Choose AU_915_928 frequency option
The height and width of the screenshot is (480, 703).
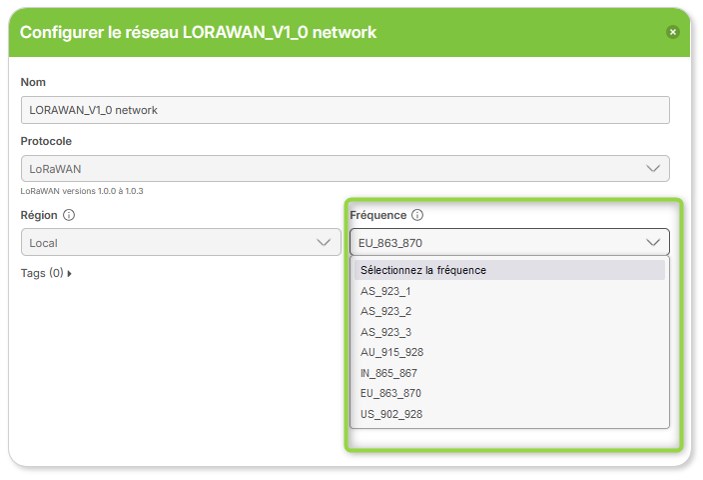point(509,352)
